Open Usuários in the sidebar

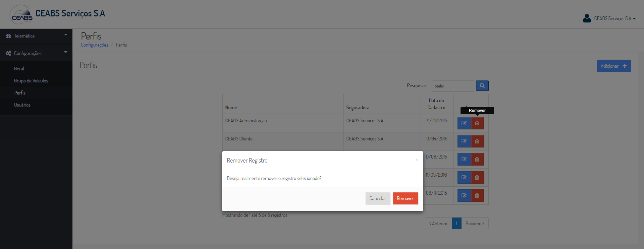pos(22,105)
